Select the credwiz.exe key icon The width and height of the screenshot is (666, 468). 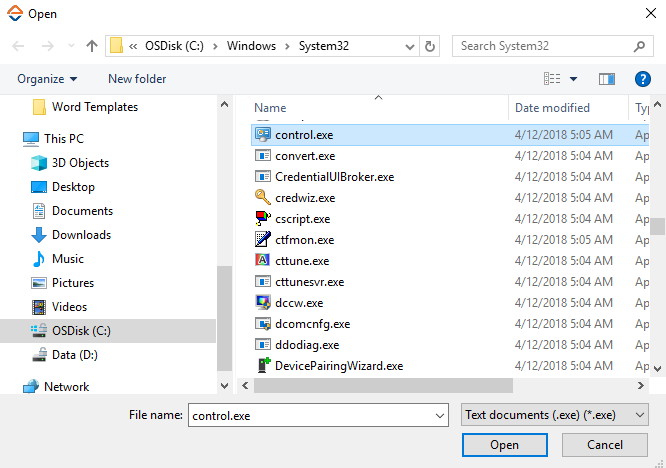[x=263, y=198]
